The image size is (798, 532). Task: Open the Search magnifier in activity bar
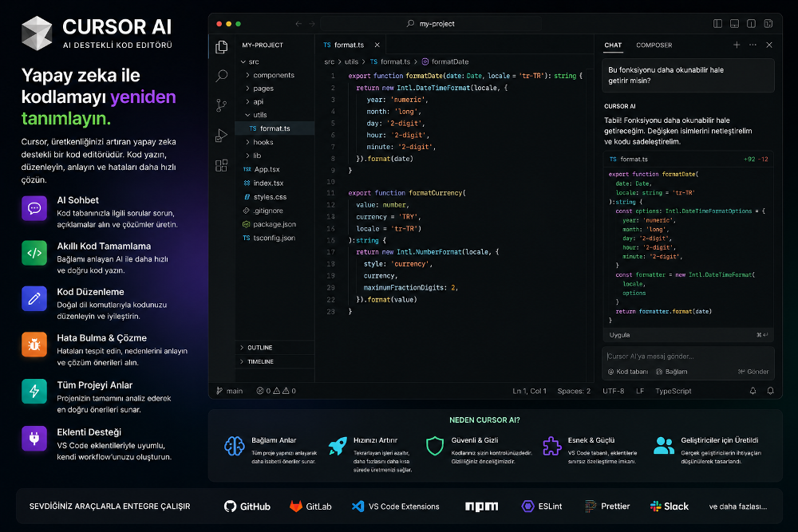point(221,76)
